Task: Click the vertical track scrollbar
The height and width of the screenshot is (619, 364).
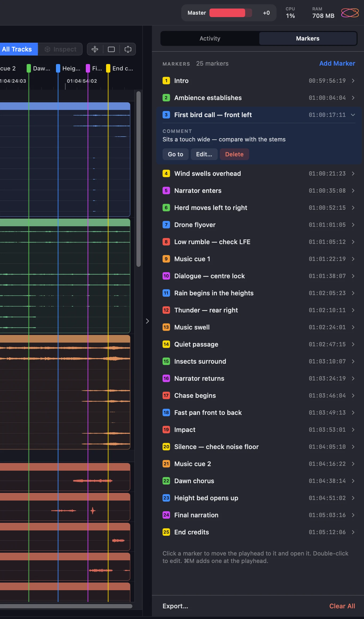Action: click(139, 179)
